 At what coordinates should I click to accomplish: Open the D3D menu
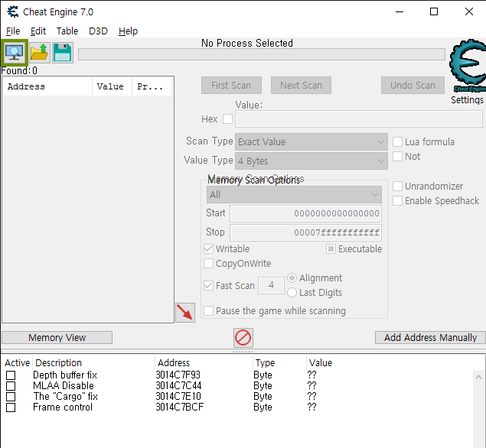tap(98, 31)
